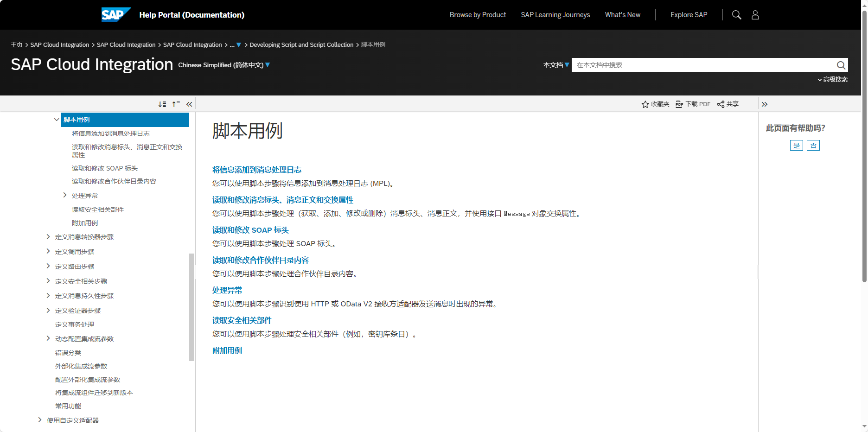This screenshot has width=868, height=432.
Task: Open the Chinese Simplified language dropdown
Action: [224, 65]
